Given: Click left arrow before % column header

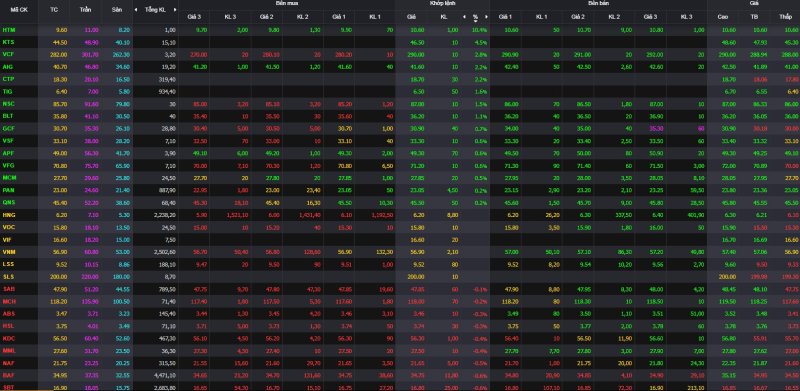Looking at the screenshot, I should (464, 17).
